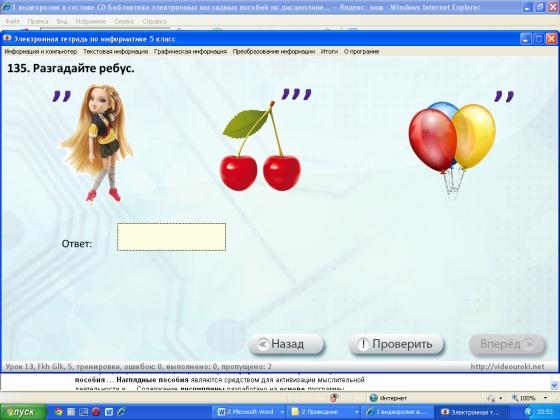Launch Word from the quick launch icon
Screen dimensions: 560x420
(109, 412)
